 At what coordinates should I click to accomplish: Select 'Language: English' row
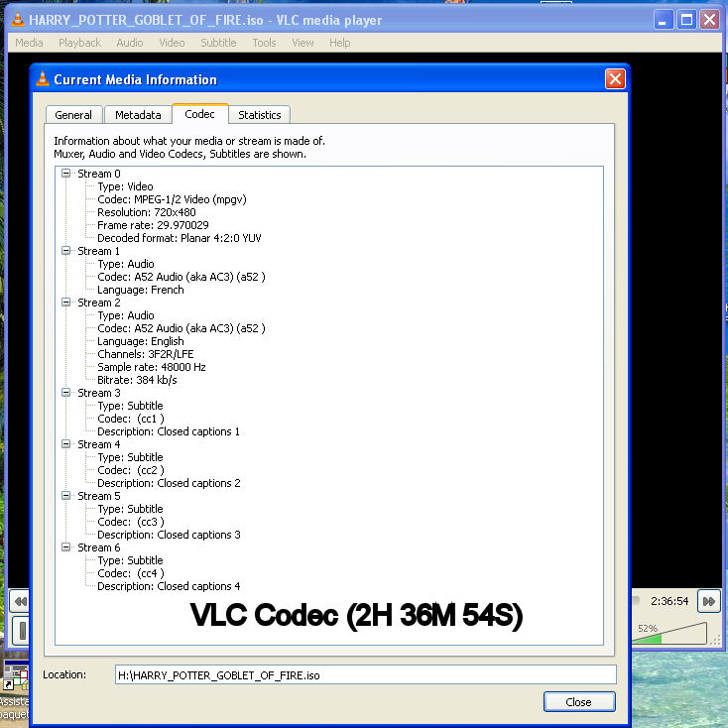coord(140,341)
